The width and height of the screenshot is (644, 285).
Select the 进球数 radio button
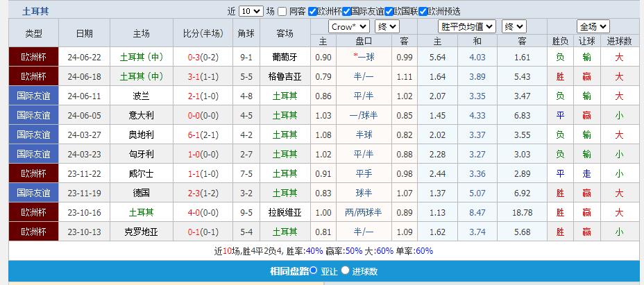345,271
